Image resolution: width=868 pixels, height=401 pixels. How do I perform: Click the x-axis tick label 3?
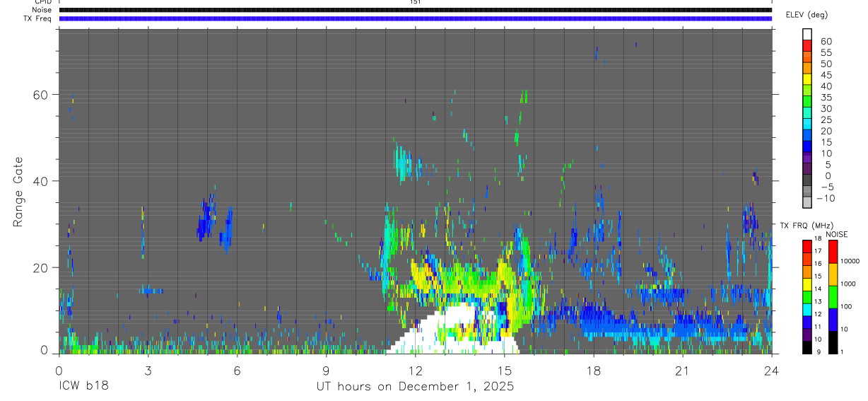pyautogui.click(x=148, y=370)
